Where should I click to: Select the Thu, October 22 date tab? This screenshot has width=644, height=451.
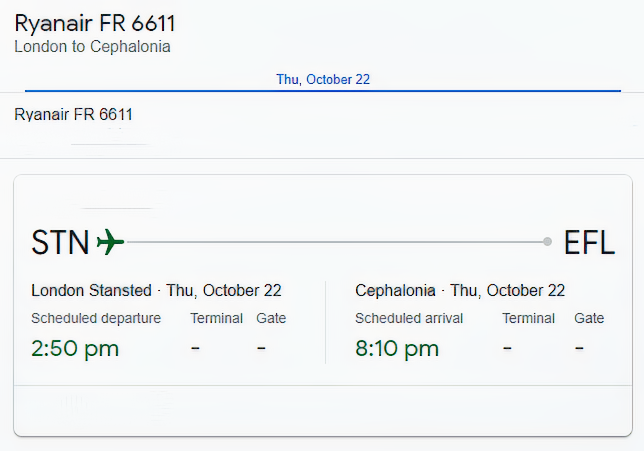click(323, 79)
